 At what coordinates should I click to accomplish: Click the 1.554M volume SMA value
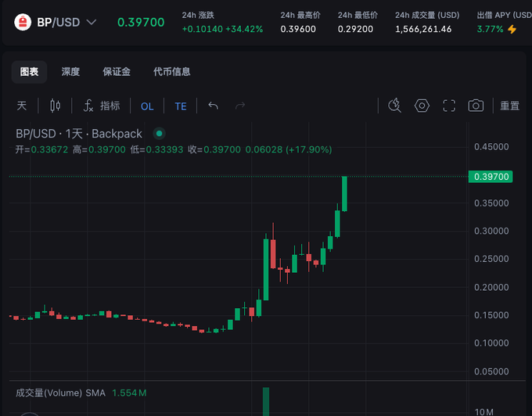pyautogui.click(x=129, y=393)
